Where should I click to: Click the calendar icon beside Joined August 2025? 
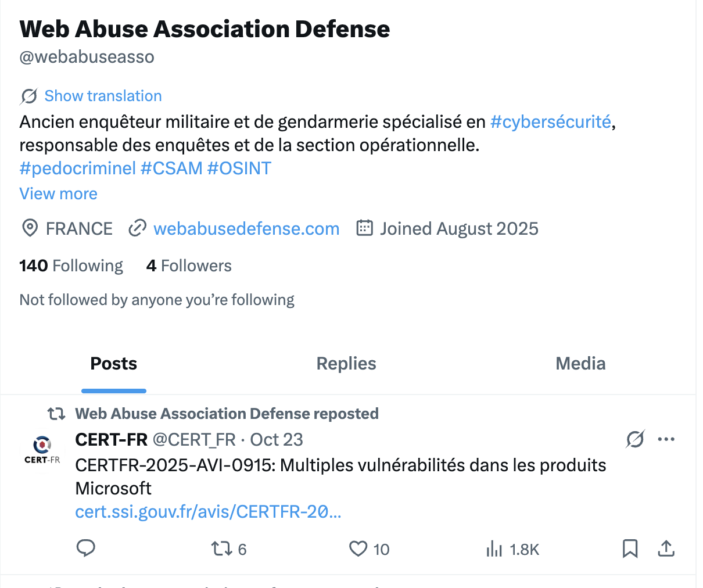coord(364,228)
